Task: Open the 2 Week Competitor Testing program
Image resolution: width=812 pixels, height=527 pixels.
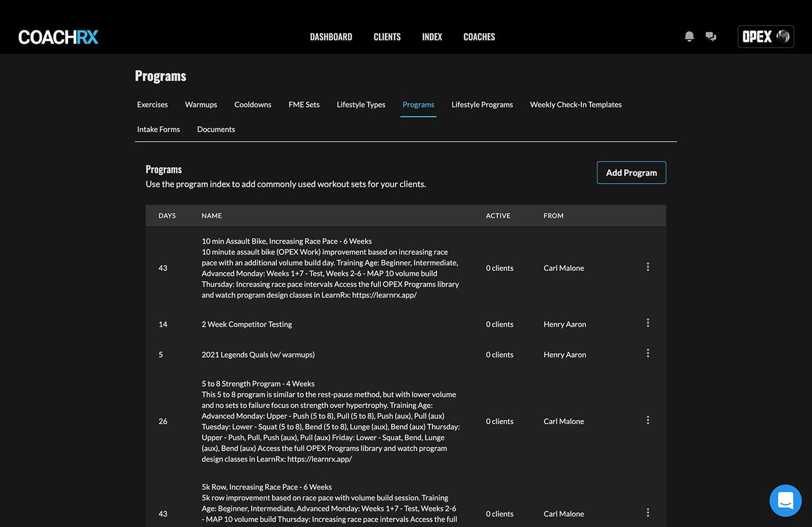Action: tap(247, 325)
